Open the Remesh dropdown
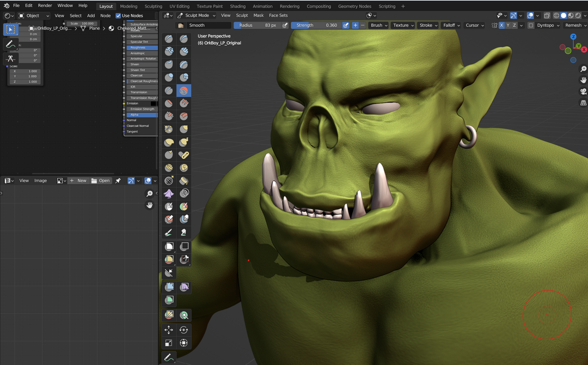Image resolution: width=588 pixels, height=365 pixels. [573, 25]
